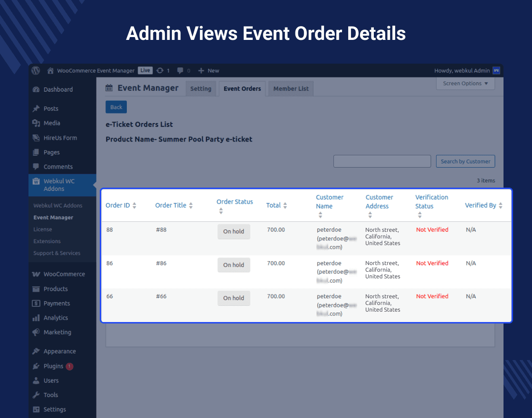Click the Comments icon in sidebar
The height and width of the screenshot is (418, 532).
click(36, 167)
